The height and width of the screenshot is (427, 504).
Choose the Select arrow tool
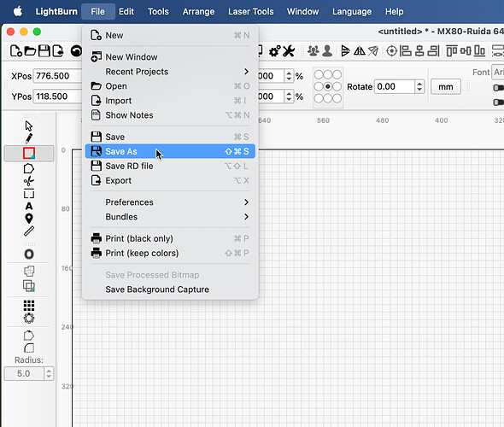[28, 126]
